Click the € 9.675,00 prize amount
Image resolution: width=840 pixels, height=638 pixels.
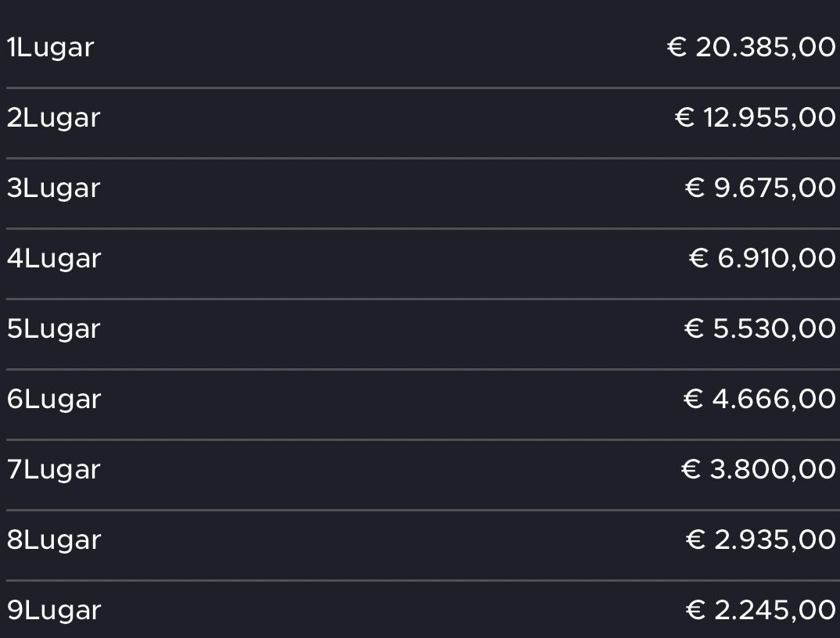pyautogui.click(x=760, y=188)
